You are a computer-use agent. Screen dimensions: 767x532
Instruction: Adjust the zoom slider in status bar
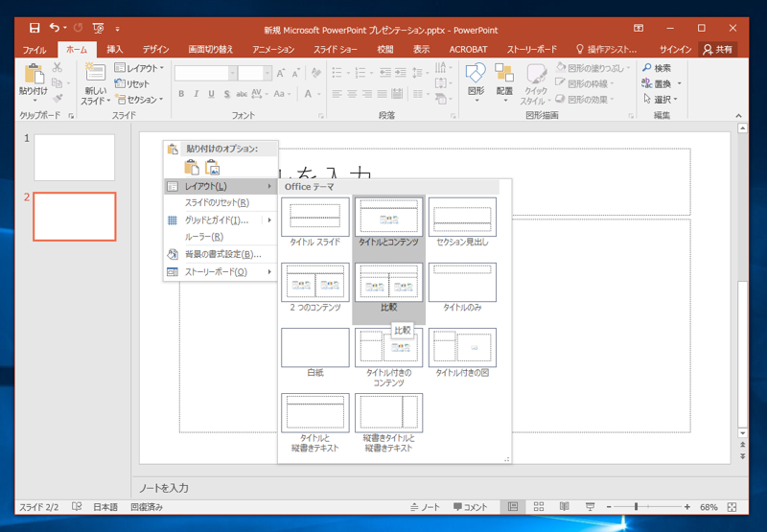(637, 506)
